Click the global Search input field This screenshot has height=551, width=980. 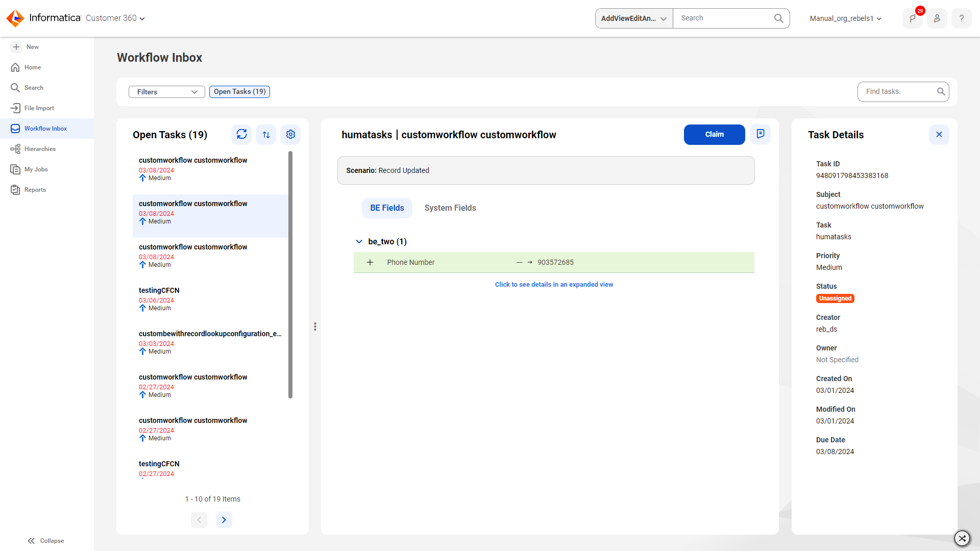(x=725, y=18)
